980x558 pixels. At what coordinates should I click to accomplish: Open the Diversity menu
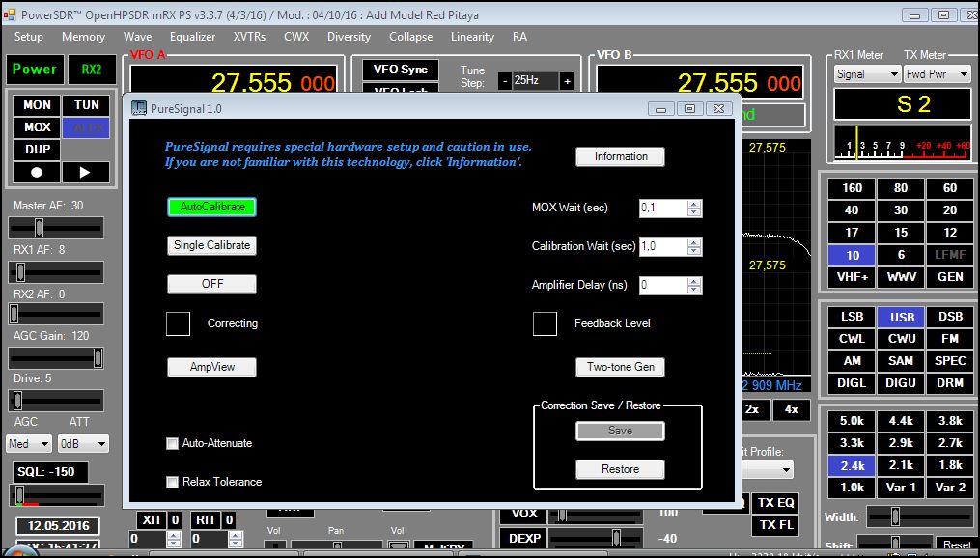[349, 37]
